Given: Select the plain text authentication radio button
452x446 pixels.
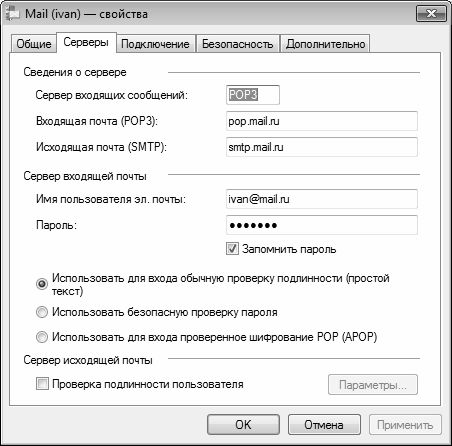Looking at the screenshot, I should click(x=42, y=284).
